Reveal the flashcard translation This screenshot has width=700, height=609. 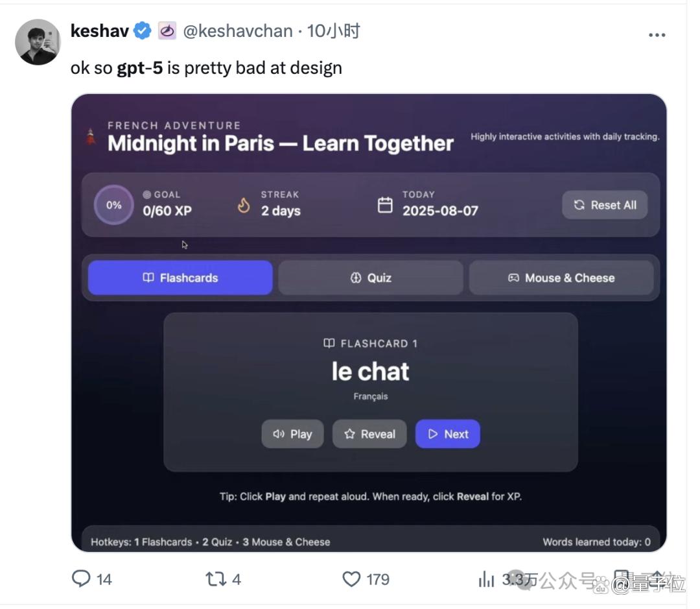[x=369, y=434]
